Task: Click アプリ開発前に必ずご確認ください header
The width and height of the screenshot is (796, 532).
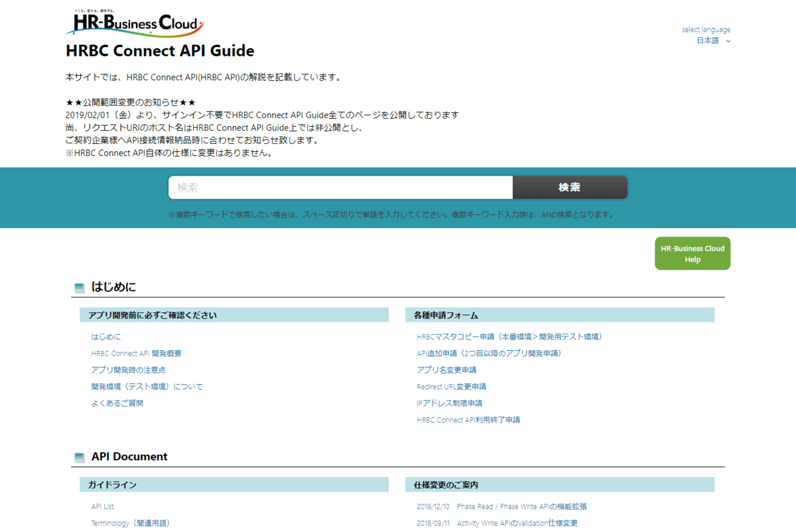Action: click(234, 315)
